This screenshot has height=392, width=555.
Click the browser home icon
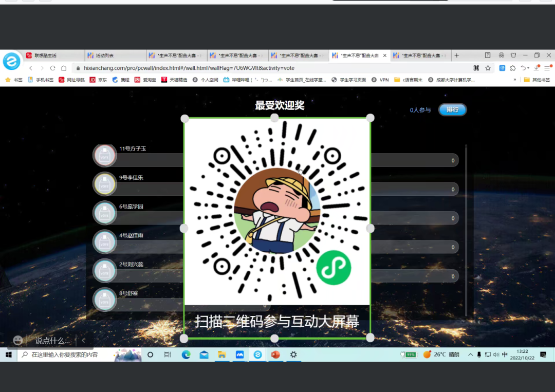click(64, 68)
